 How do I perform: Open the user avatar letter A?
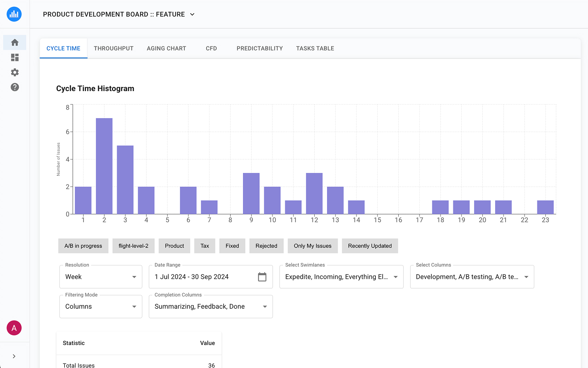(x=14, y=328)
